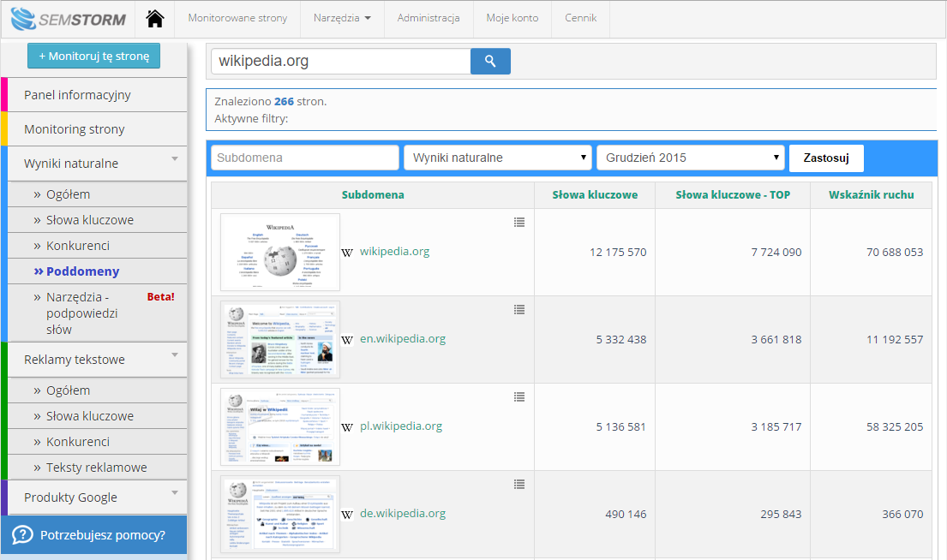Go to Monitoring strony in sidebar
Image resolution: width=947 pixels, height=560 pixels.
(97, 129)
